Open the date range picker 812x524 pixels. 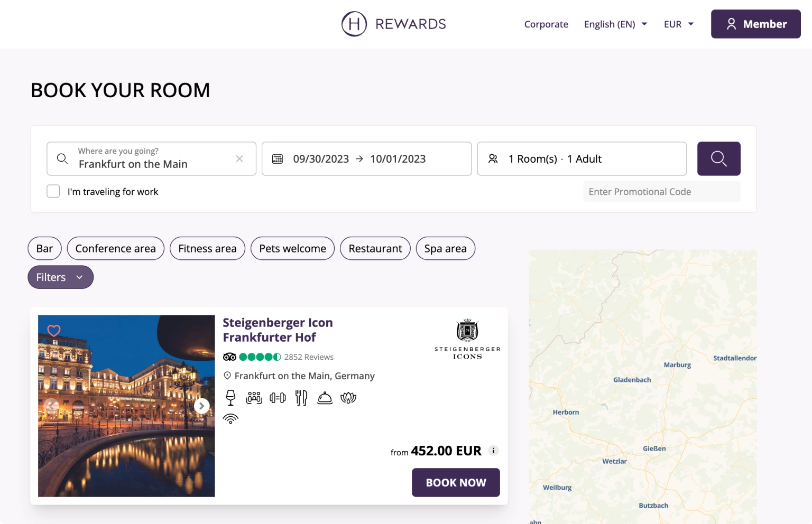[x=366, y=158]
